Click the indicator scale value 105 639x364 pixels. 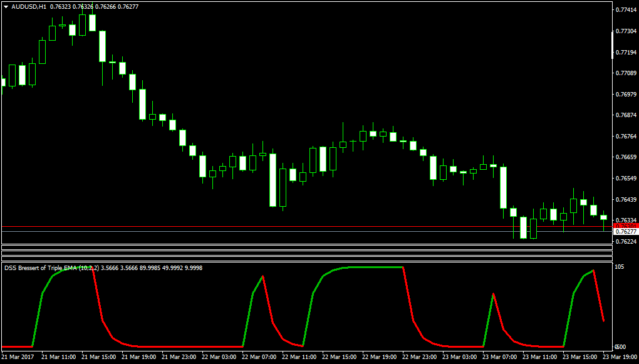pos(620,267)
